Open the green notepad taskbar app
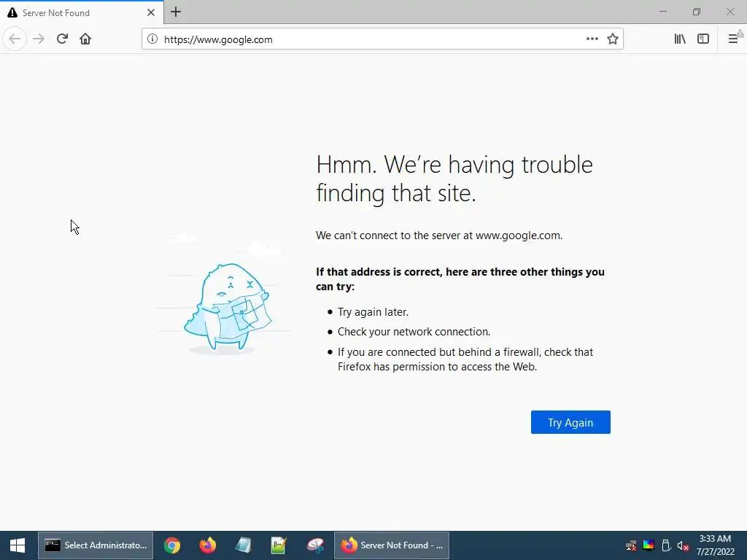747x560 pixels. (x=279, y=545)
